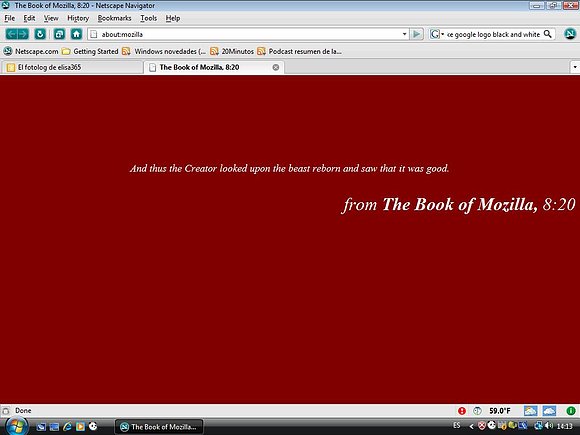
Task: Open the Help menu
Action: (x=173, y=18)
